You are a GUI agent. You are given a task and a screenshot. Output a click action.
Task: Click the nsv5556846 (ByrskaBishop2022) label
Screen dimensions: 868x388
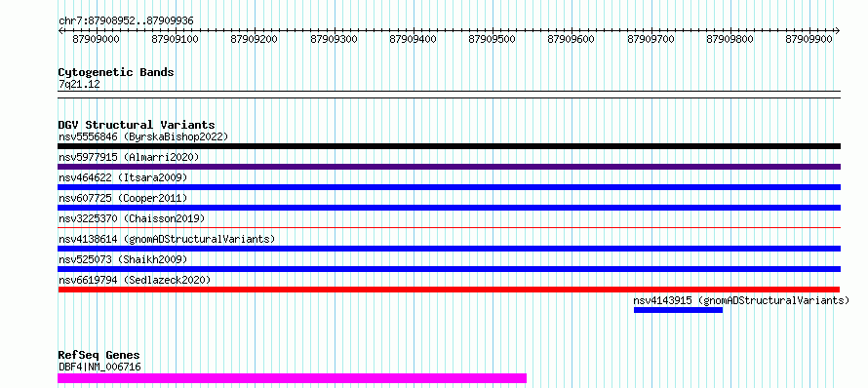(x=143, y=136)
